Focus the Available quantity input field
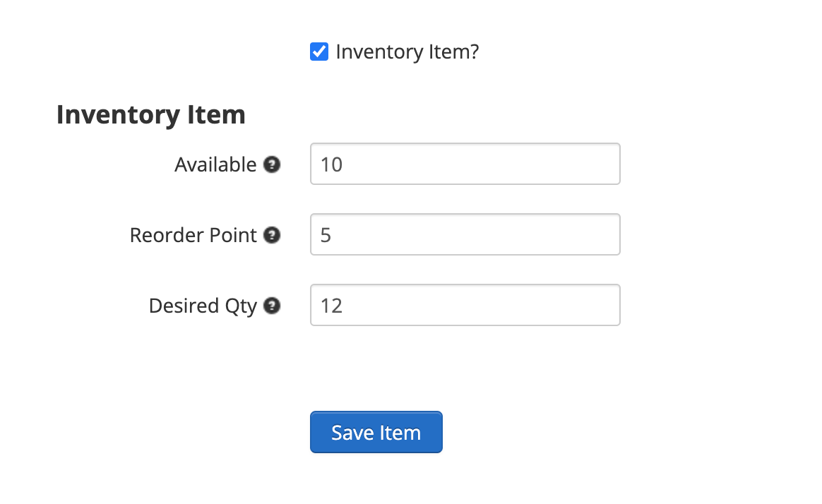Screen dimensions: 822x504 point(465,164)
